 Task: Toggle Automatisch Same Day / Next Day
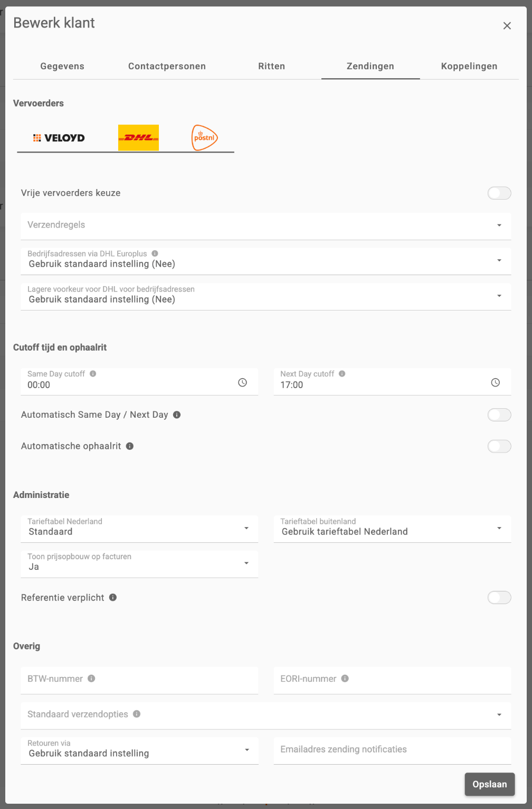499,415
